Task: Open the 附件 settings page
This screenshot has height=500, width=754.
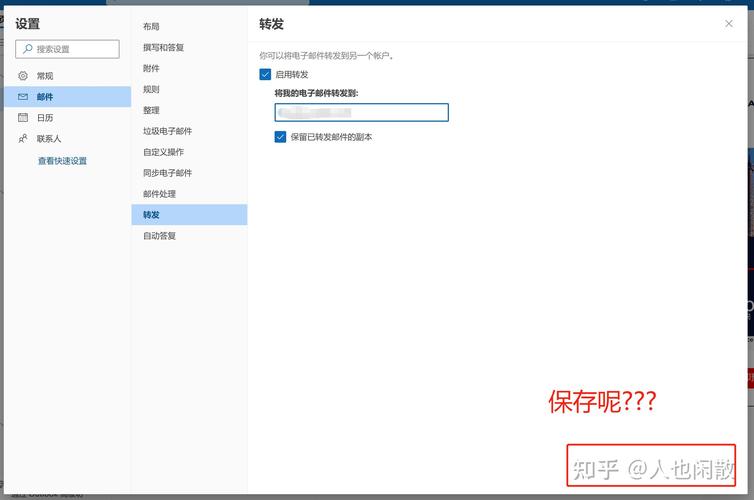Action: (189, 68)
